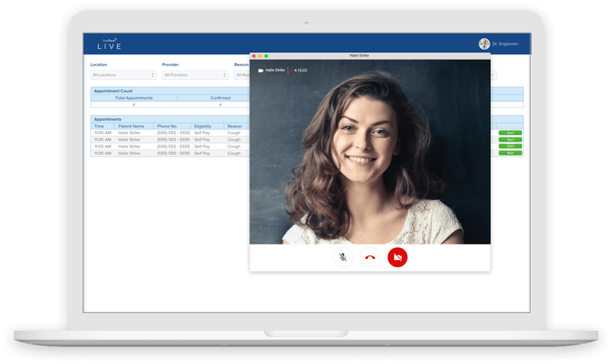Screen dimensions: 612x364
Task: Mute the microphone in the video call
Action: [343, 258]
